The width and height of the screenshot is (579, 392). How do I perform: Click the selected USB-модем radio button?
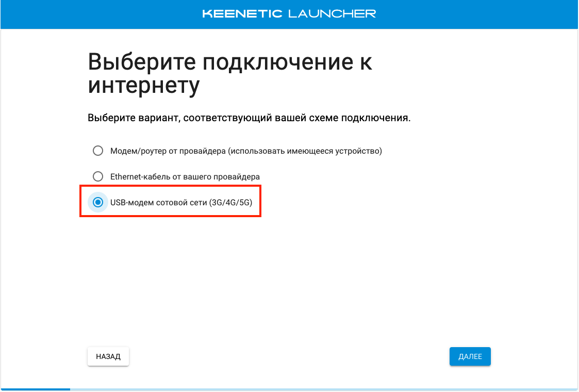97,203
